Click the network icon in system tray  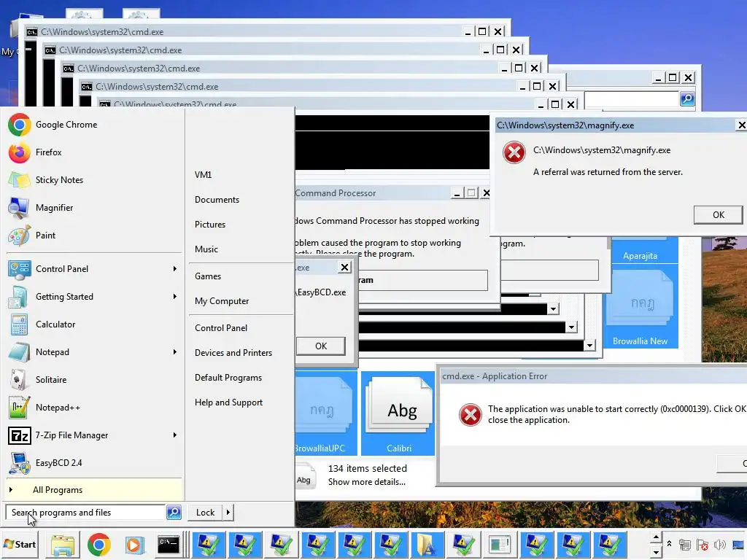pyautogui.click(x=684, y=545)
